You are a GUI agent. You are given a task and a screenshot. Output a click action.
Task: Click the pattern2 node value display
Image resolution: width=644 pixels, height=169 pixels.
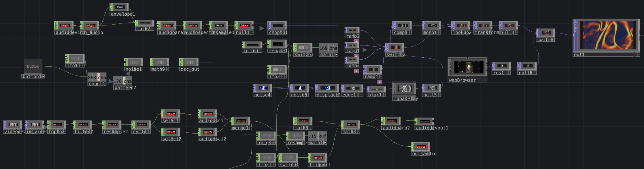123,81
